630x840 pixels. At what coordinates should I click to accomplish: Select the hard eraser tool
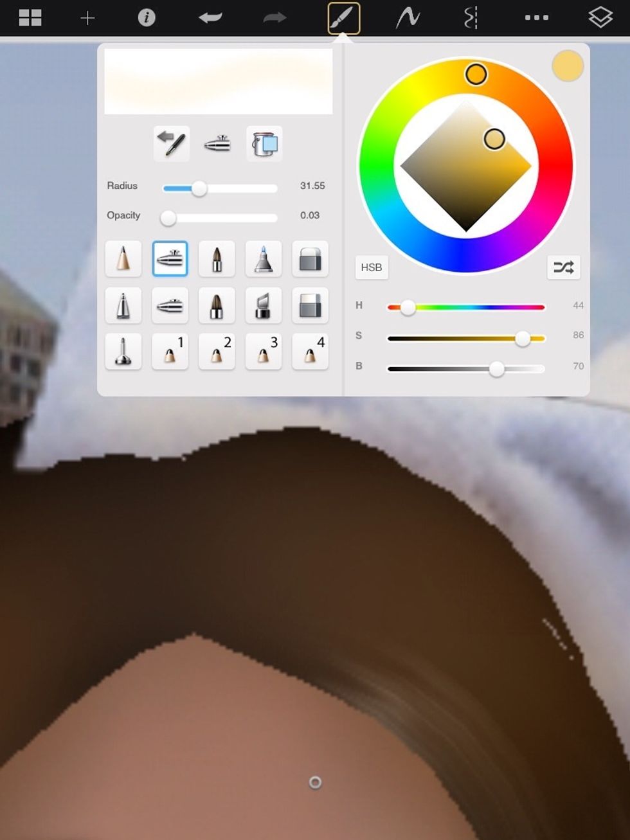(310, 259)
